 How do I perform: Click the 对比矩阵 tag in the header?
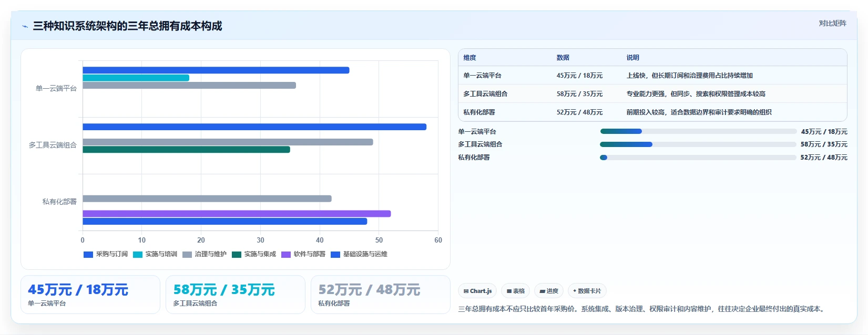[x=832, y=23]
